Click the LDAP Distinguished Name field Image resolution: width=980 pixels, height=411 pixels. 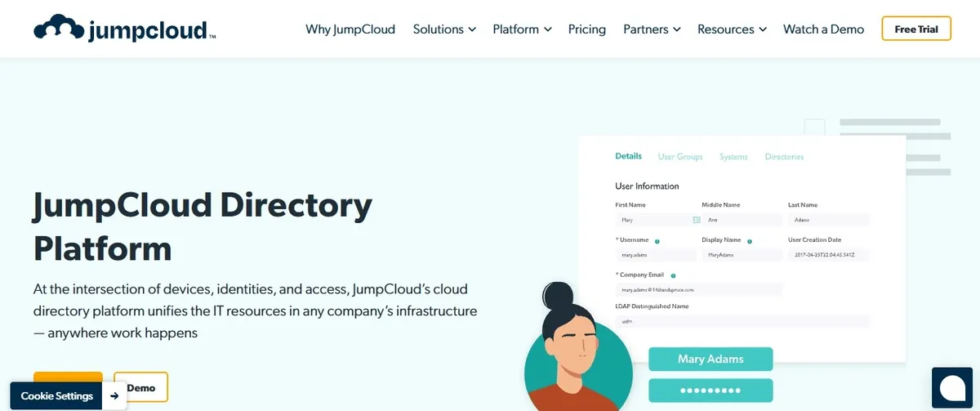(742, 321)
